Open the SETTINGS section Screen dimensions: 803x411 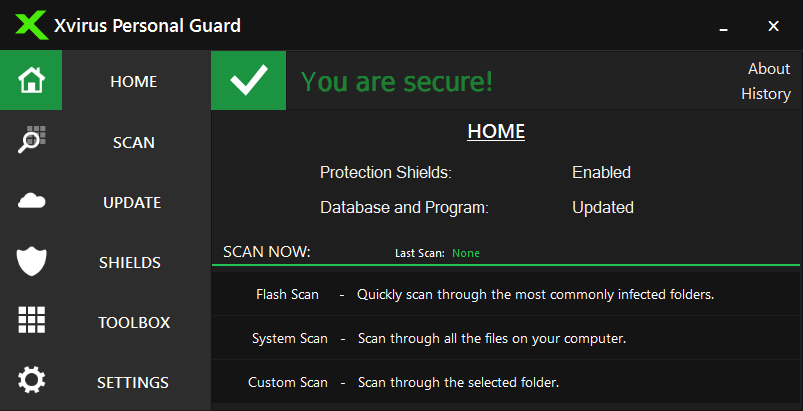(x=133, y=382)
